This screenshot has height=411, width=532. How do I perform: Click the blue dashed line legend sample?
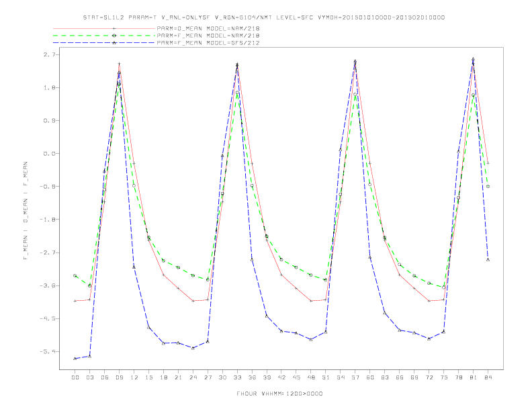click(104, 43)
